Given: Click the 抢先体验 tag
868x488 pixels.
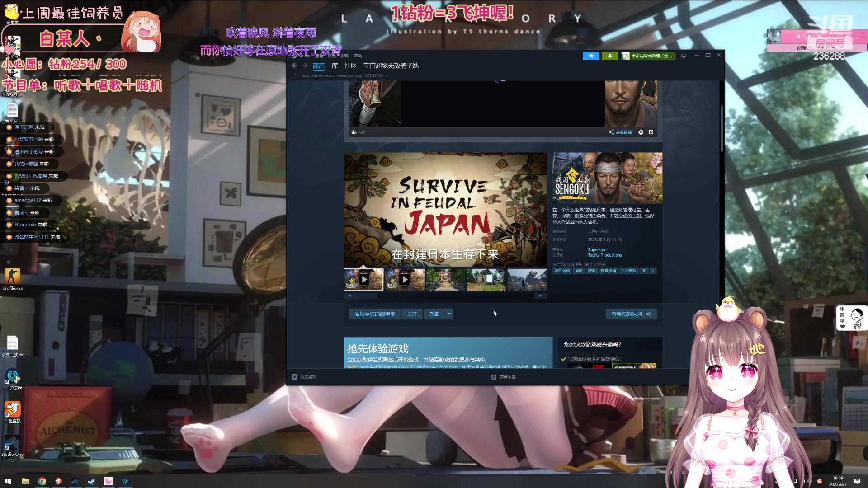Looking at the screenshot, I should click(562, 271).
